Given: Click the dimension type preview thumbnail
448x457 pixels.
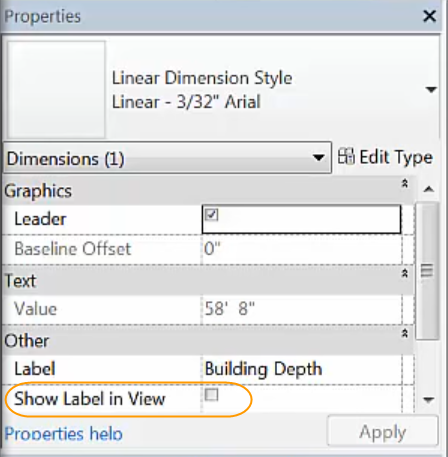Looking at the screenshot, I should pyautogui.click(x=56, y=89).
